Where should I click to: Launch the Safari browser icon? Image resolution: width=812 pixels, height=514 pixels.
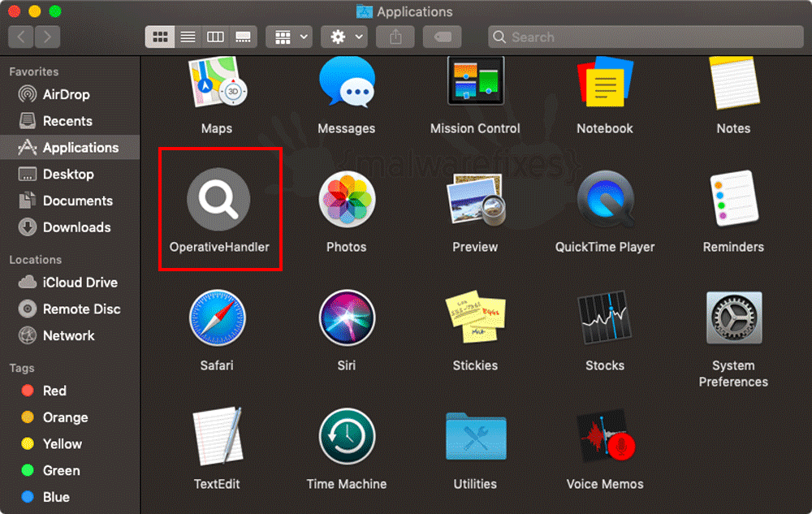point(217,317)
